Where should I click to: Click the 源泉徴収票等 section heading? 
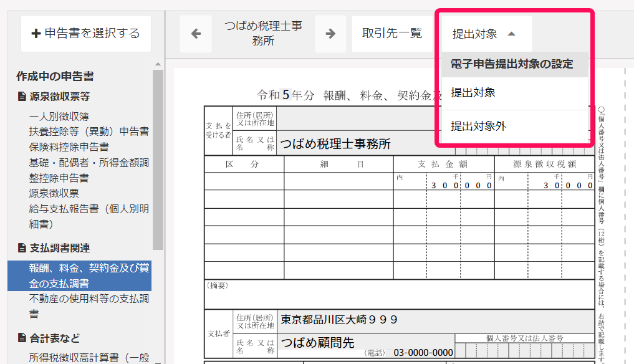point(59,96)
